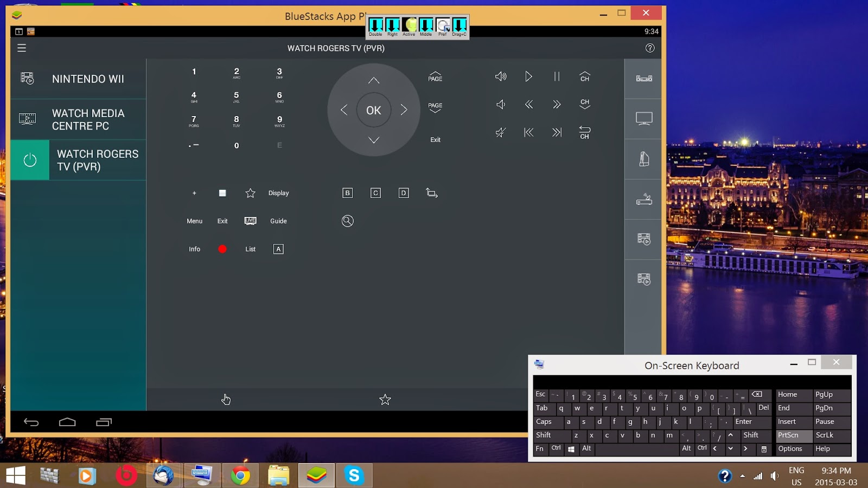Click the Previous Channel icon
Image resolution: width=868 pixels, height=488 pixels.
point(585,132)
